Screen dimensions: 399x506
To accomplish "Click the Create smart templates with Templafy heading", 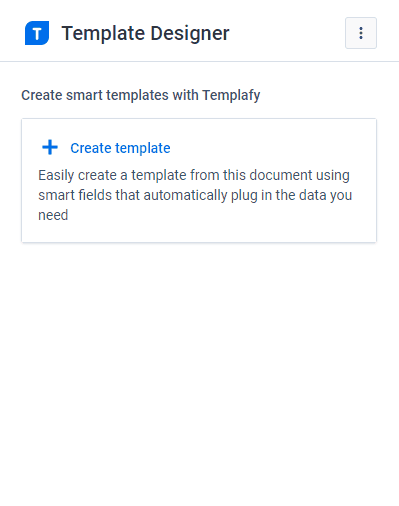I will pyautogui.click(x=141, y=95).
